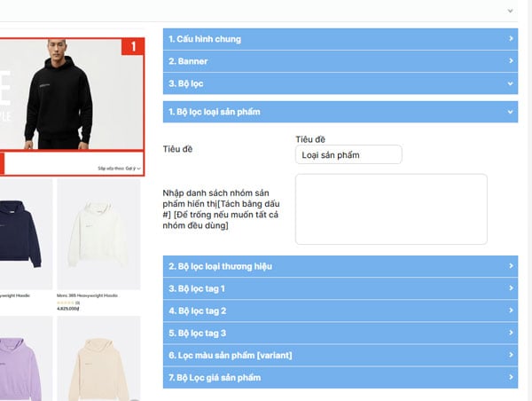Click chevron on '5. Bộ lọc tag 3'
The width and height of the screenshot is (532, 401).
pyautogui.click(x=511, y=333)
